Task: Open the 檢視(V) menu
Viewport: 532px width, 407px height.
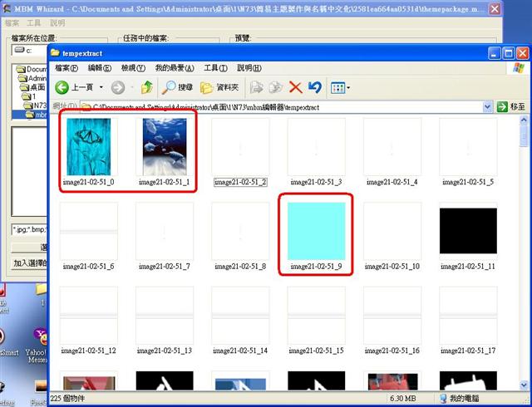Action: pos(133,68)
